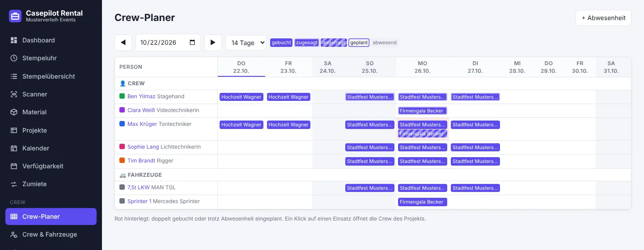Screen dimensions: 644x250
Task: Open Max Krüger's Hochzeit Wagner on 23.10.
Action: pyautogui.click(x=288, y=125)
